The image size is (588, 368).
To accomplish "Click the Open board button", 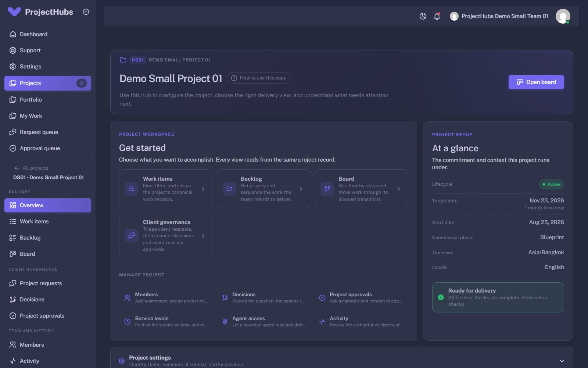I will [536, 82].
